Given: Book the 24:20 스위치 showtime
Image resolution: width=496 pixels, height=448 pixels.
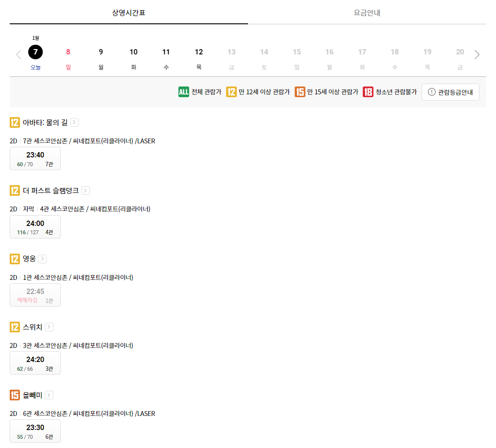Looking at the screenshot, I should (x=35, y=363).
